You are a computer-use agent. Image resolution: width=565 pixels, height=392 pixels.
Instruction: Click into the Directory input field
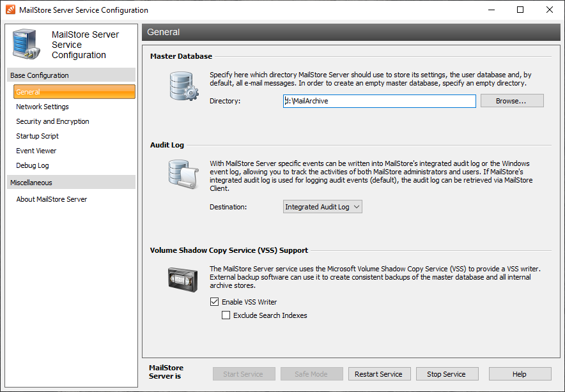coord(380,101)
